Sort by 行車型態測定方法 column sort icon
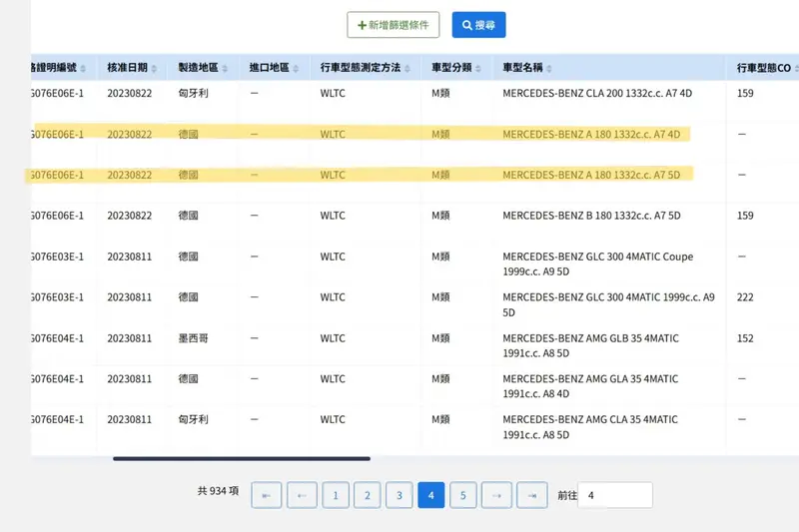Image resolution: width=799 pixels, height=532 pixels. [407, 68]
